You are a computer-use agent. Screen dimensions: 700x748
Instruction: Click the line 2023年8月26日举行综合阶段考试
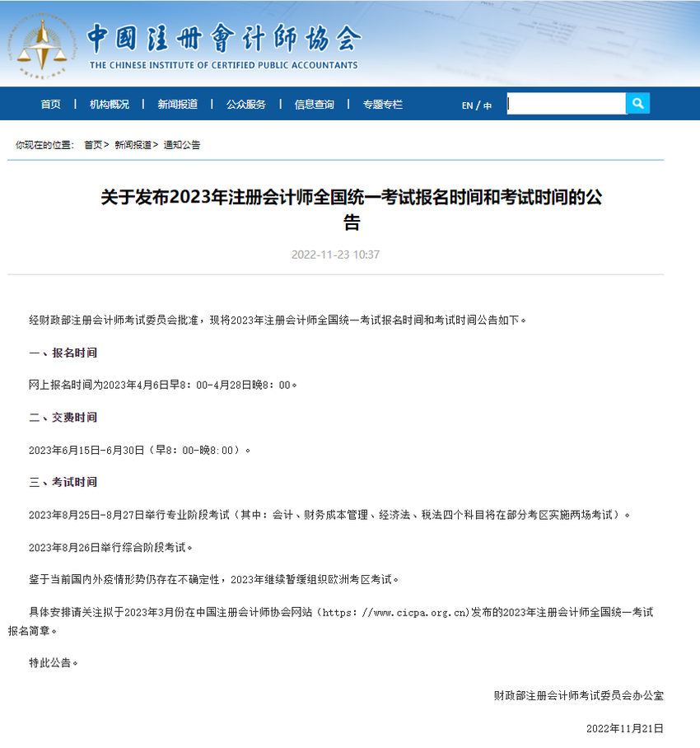click(110, 547)
